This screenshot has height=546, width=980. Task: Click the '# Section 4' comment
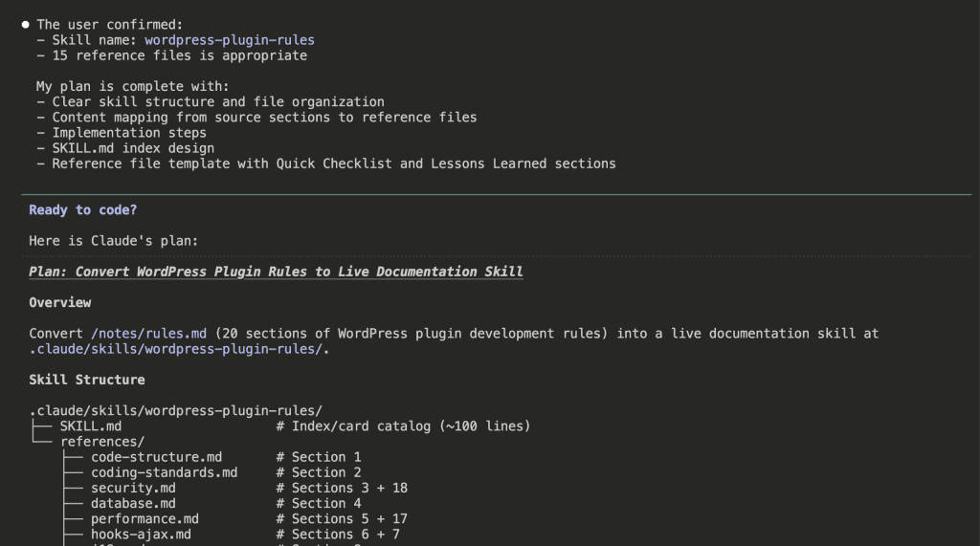pos(319,504)
